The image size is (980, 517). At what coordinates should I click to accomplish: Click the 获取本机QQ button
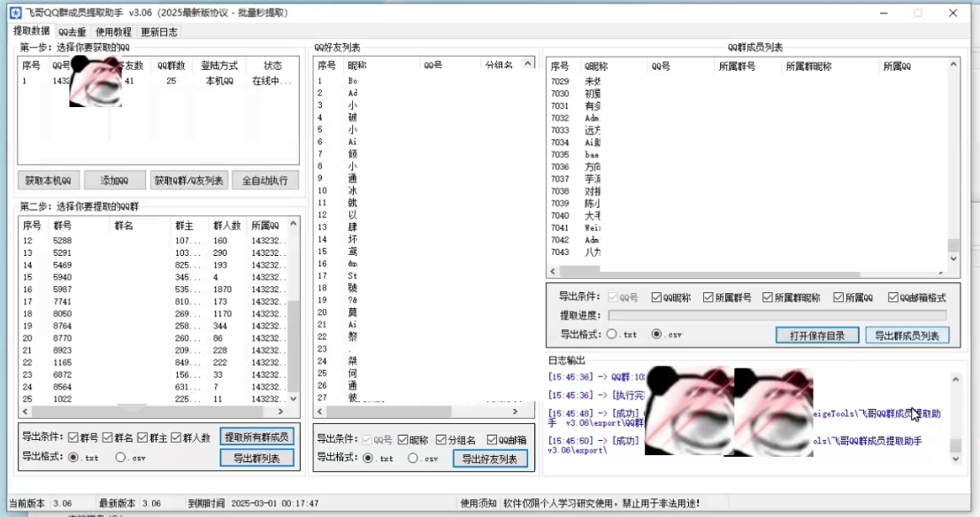coord(48,181)
